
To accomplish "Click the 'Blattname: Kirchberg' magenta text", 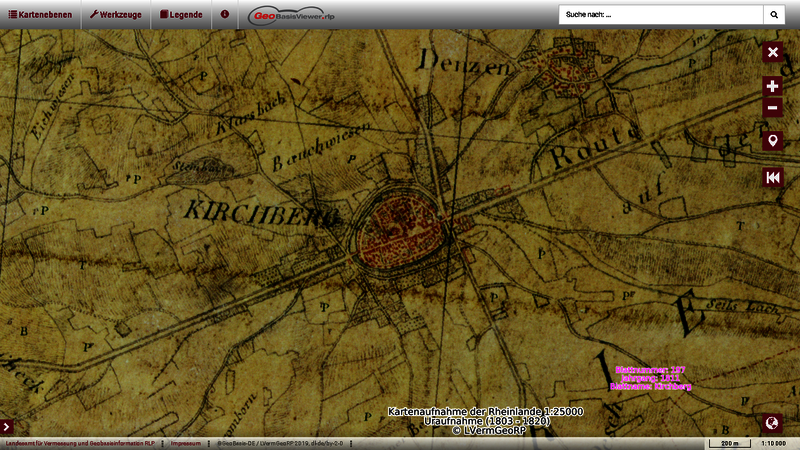I will click(x=651, y=387).
